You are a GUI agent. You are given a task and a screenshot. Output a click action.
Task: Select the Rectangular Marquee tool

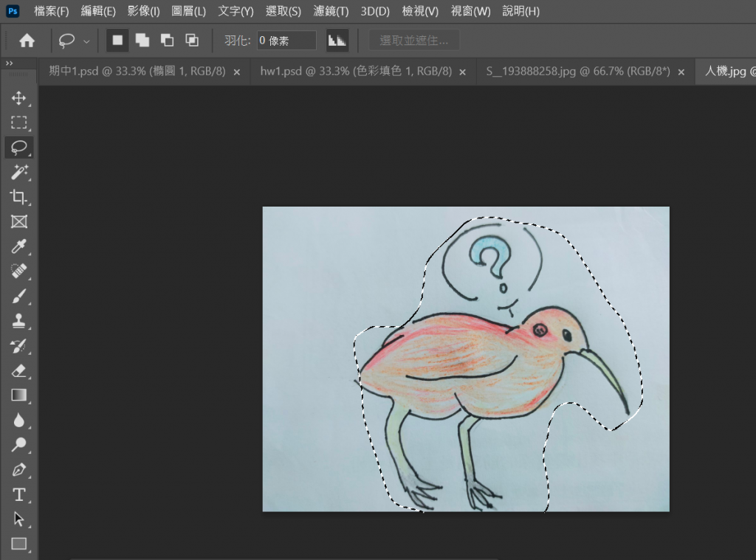(x=19, y=122)
